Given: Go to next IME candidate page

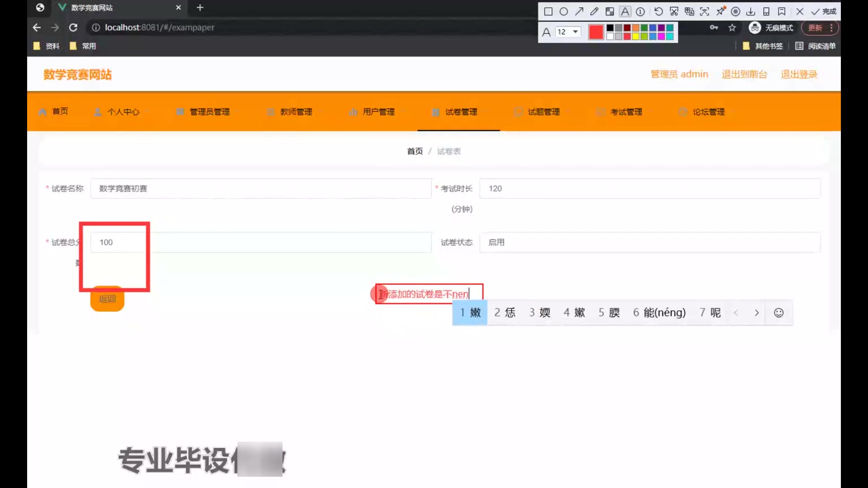Looking at the screenshot, I should tap(756, 313).
